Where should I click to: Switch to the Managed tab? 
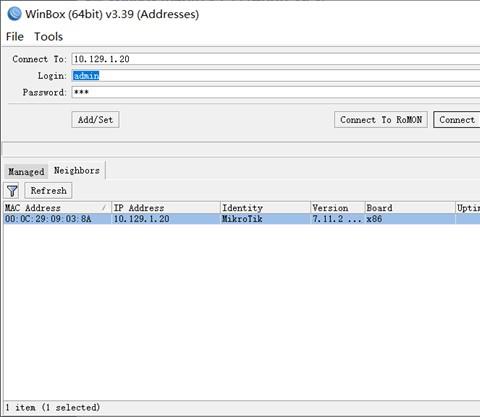click(26, 172)
